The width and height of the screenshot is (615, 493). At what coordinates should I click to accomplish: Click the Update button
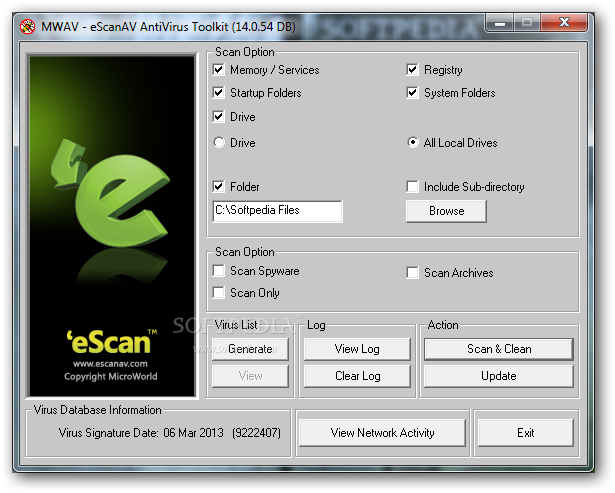coord(499,376)
